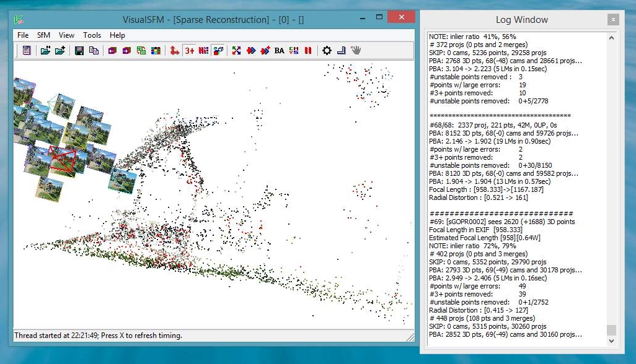Image resolution: width=636 pixels, height=364 pixels.
Task: Switch 2D/3D view toolbar icon
Action: click(141, 51)
